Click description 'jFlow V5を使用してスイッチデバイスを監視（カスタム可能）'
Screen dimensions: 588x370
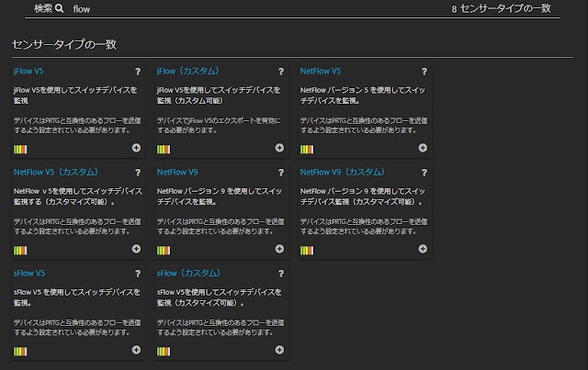[x=219, y=95]
